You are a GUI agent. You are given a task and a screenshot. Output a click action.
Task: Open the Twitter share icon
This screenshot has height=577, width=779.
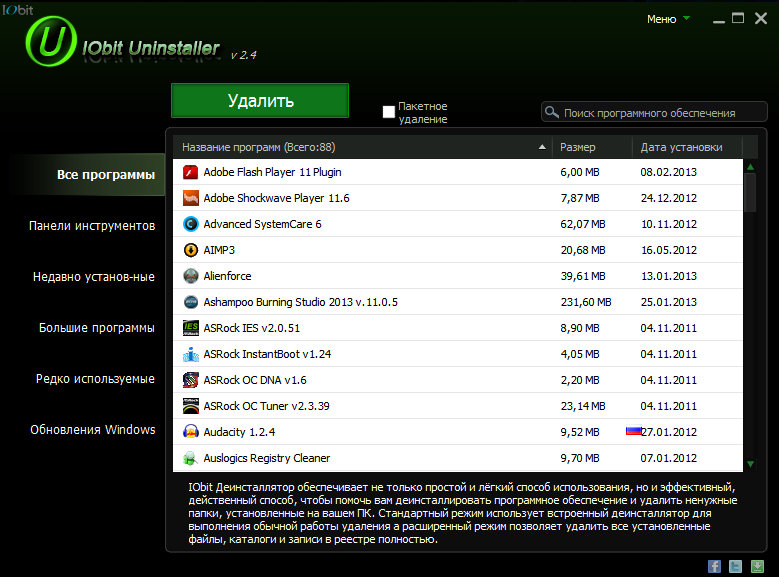[735, 566]
